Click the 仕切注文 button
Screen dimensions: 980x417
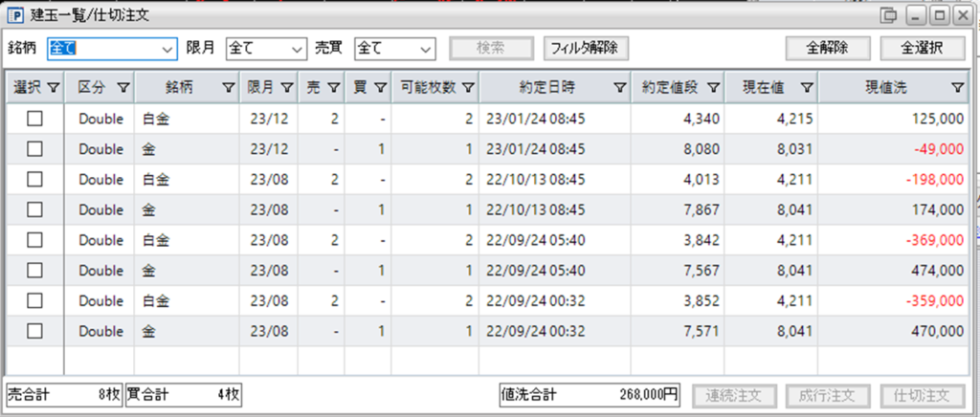coord(923,395)
